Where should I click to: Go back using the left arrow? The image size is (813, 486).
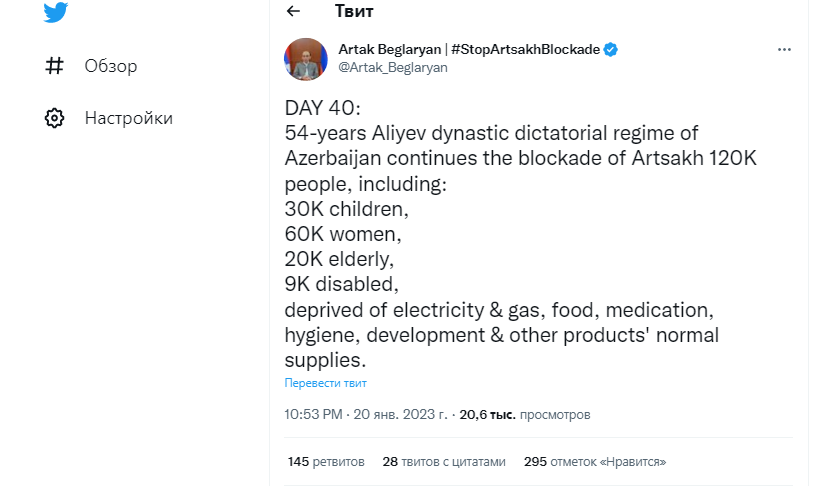pos(293,11)
